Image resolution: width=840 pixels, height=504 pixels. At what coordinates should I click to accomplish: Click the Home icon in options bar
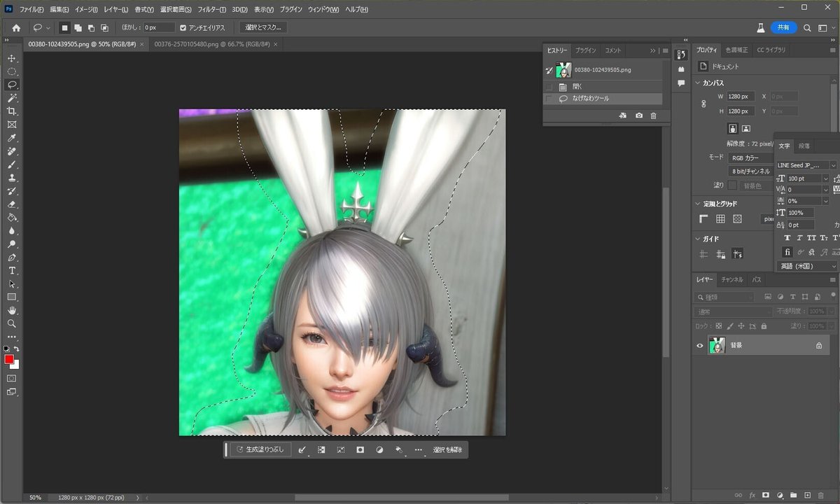pos(16,27)
